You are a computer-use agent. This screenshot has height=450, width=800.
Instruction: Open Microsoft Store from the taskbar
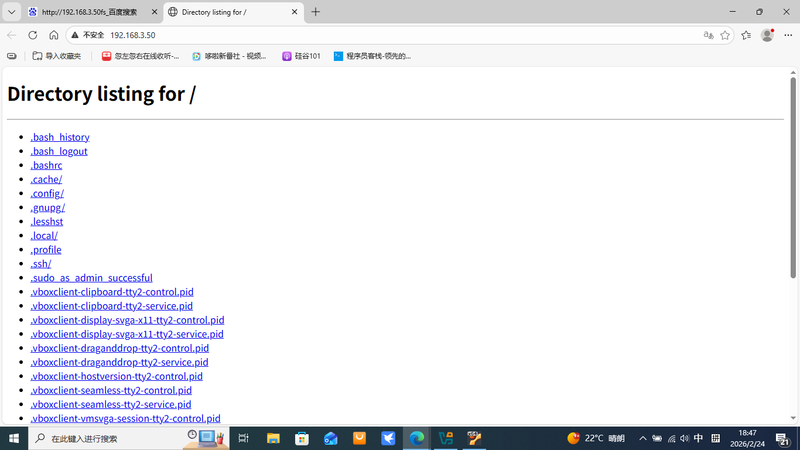[302, 438]
